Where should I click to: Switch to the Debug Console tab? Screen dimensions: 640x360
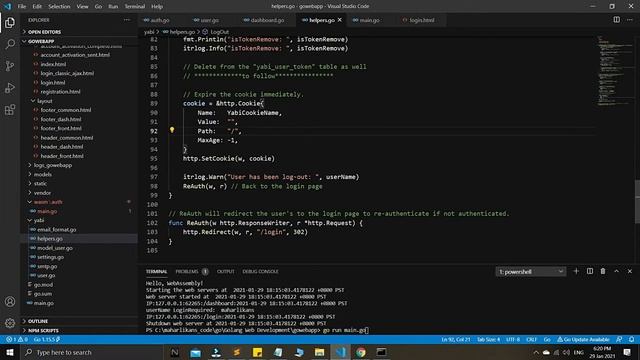point(260,271)
